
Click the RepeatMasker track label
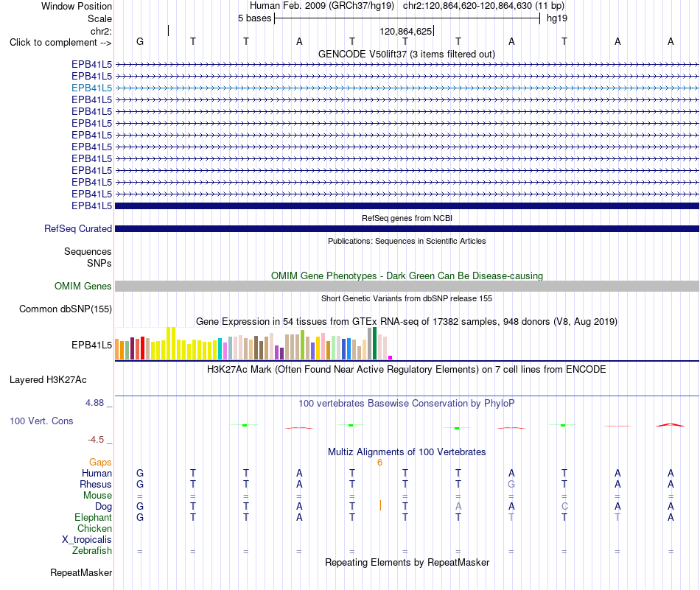pos(81,572)
